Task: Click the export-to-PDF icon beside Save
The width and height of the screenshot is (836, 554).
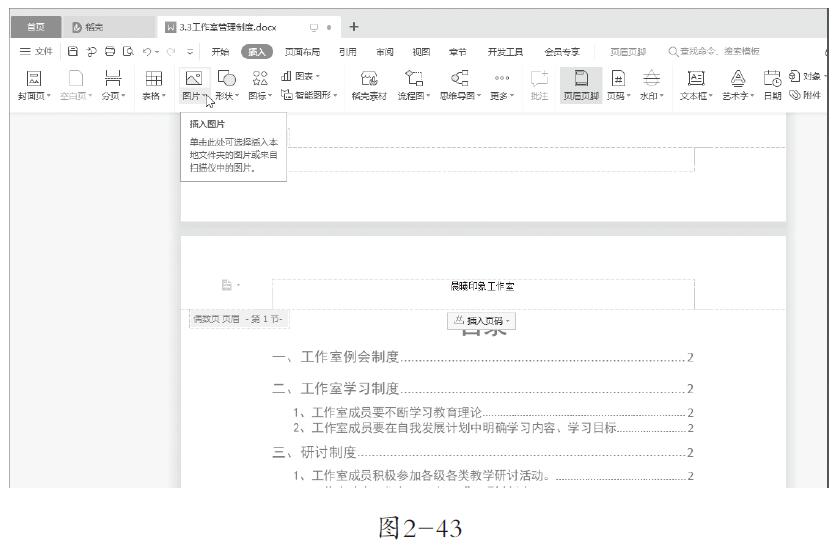Action: [x=92, y=51]
